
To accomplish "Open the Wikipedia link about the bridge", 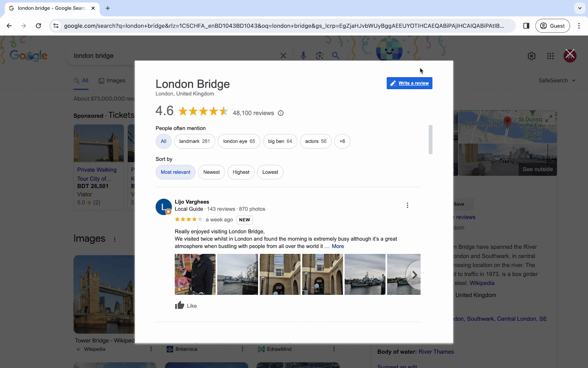I will (481, 283).
